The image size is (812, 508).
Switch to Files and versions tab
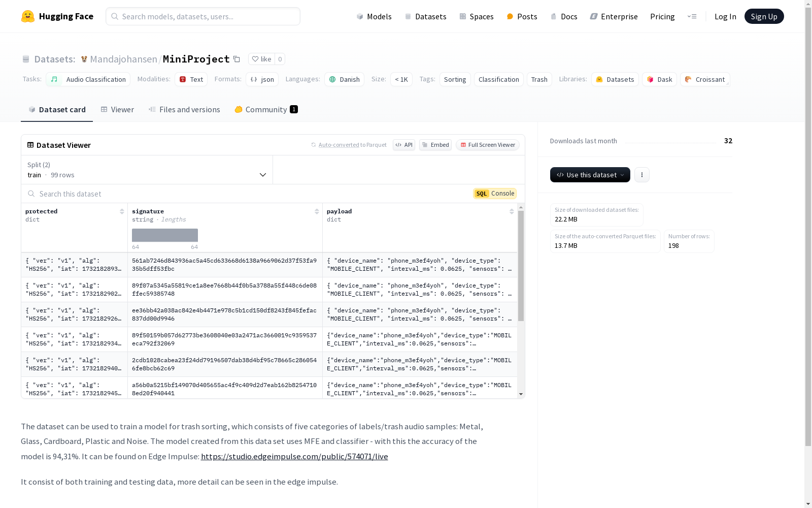point(184,110)
